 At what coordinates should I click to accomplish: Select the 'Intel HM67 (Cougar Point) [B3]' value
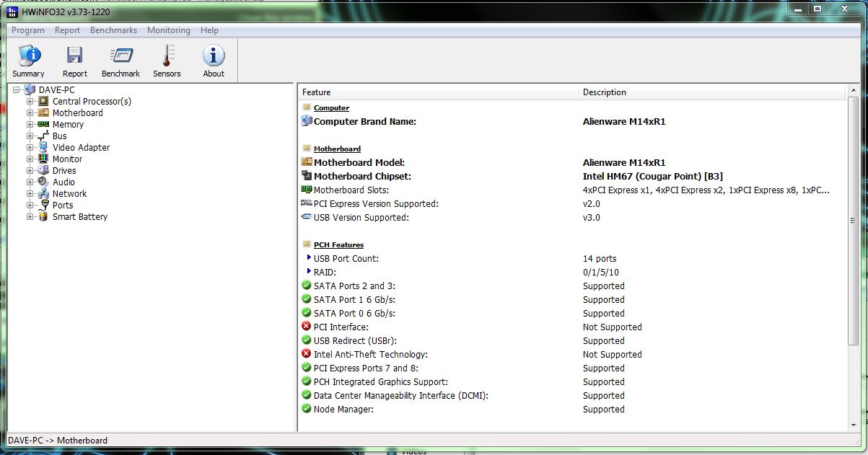point(653,176)
